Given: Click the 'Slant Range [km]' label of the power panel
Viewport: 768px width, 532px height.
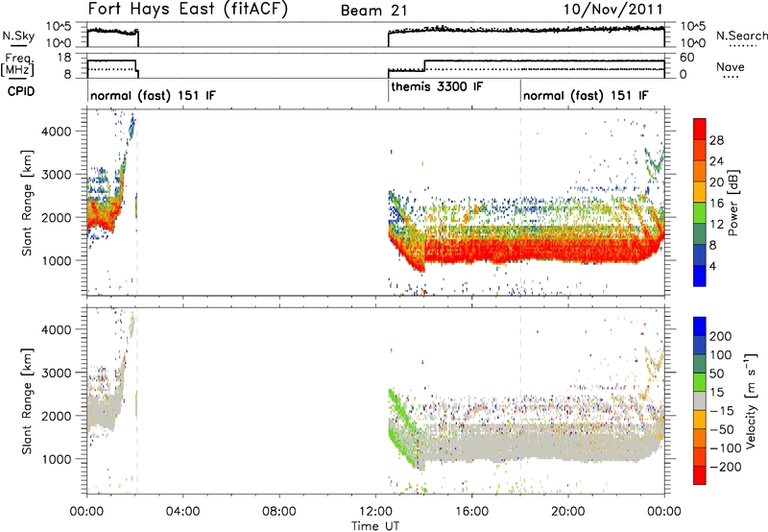Looking at the screenshot, I should click(x=27, y=203).
